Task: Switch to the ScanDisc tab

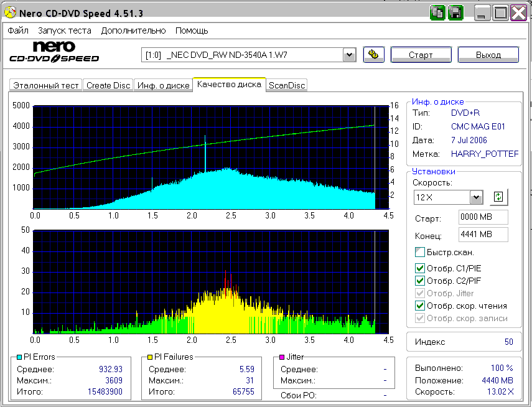Action: pyautogui.click(x=287, y=85)
